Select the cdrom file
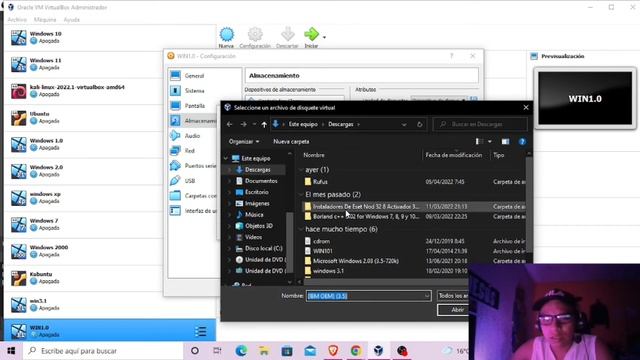Image resolution: width=640 pixels, height=360 pixels. 322,241
